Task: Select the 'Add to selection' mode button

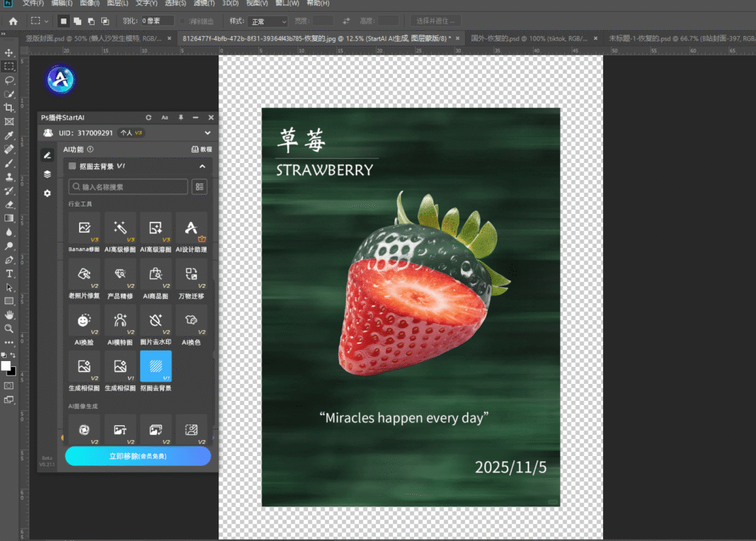Action: 78,21
